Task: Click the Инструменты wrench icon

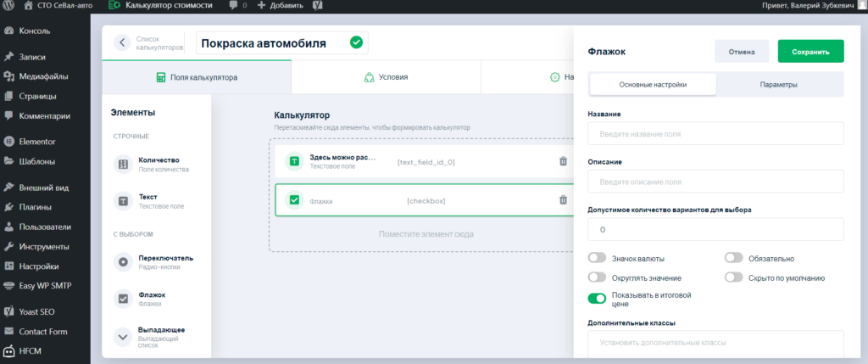Action: tap(8, 247)
